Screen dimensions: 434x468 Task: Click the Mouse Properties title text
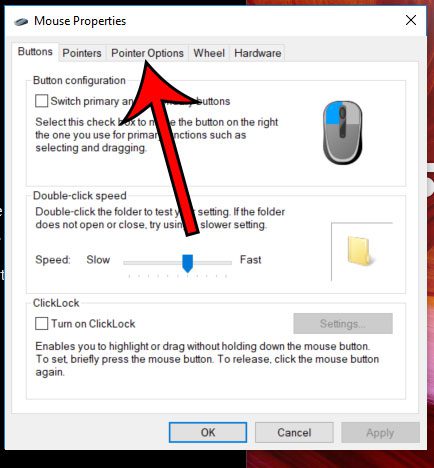click(80, 21)
